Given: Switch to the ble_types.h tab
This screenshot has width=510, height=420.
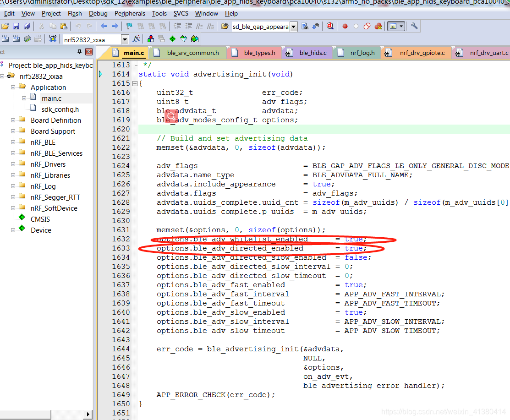Looking at the screenshot, I should [255, 53].
